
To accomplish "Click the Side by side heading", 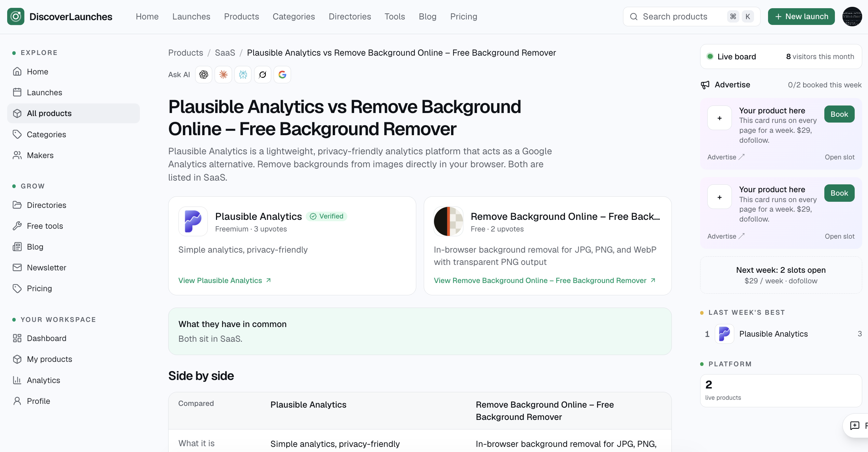I will (x=201, y=376).
